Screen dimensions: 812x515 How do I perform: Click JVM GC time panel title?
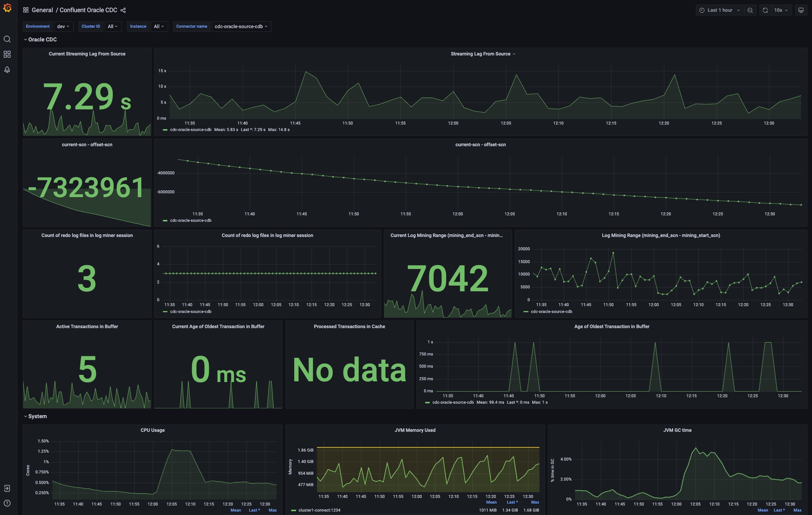pyautogui.click(x=677, y=430)
